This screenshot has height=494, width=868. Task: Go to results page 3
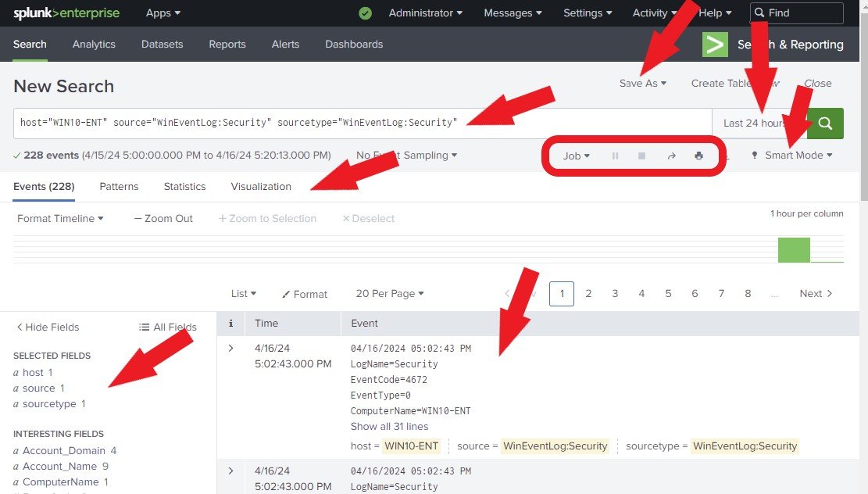click(x=615, y=294)
